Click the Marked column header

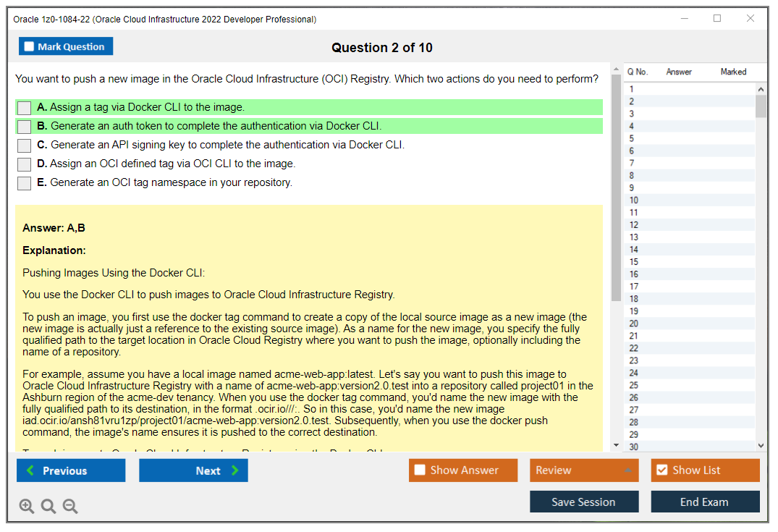click(x=733, y=71)
